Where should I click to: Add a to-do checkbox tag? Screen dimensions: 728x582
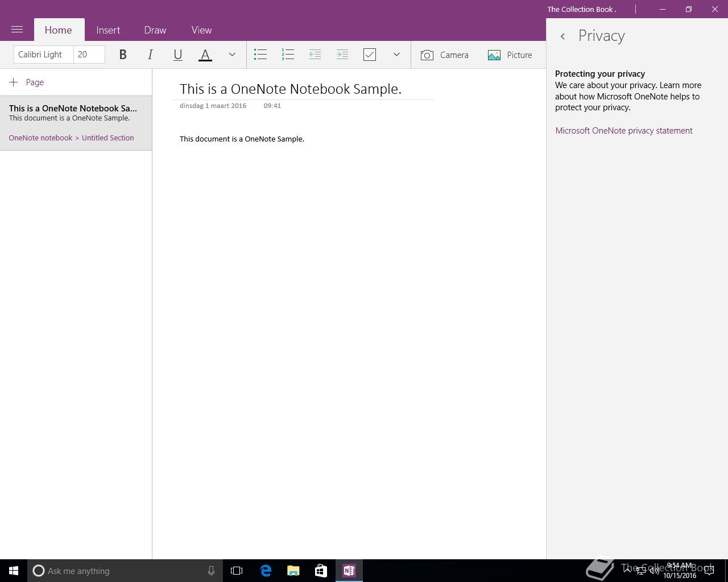370,55
